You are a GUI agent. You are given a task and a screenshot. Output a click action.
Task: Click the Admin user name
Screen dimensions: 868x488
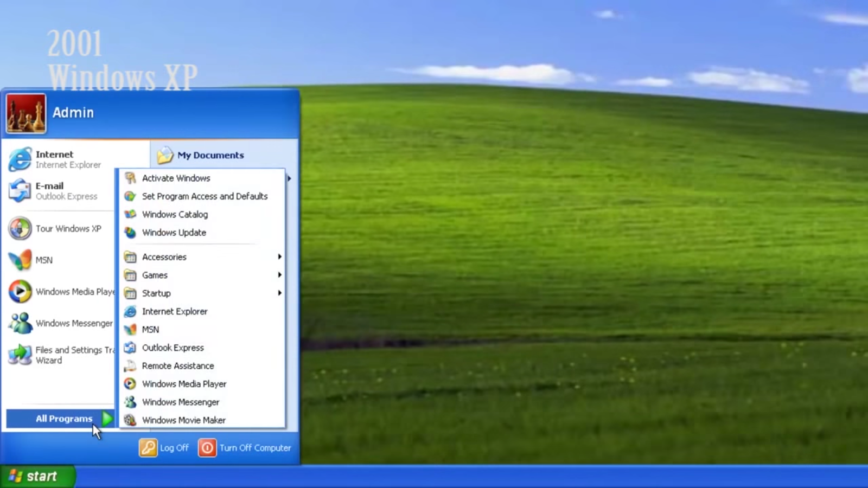coord(73,113)
